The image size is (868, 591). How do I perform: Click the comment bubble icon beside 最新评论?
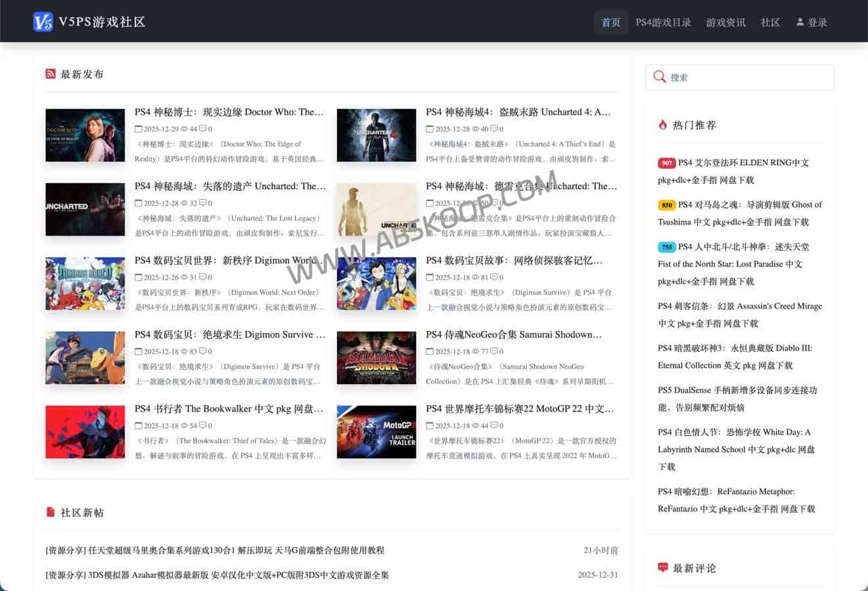662,567
